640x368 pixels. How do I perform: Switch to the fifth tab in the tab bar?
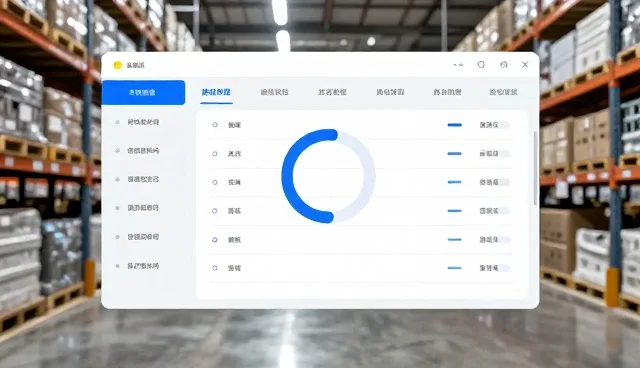(x=447, y=92)
